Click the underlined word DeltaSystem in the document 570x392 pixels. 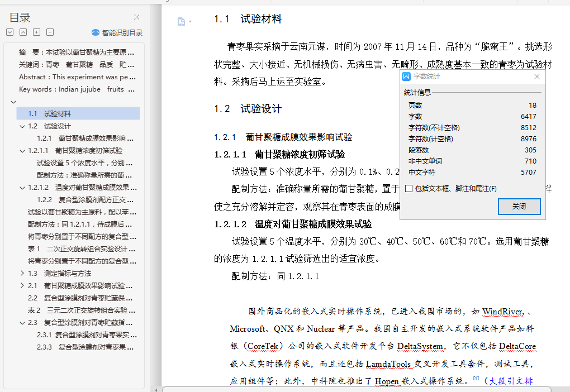point(420,347)
